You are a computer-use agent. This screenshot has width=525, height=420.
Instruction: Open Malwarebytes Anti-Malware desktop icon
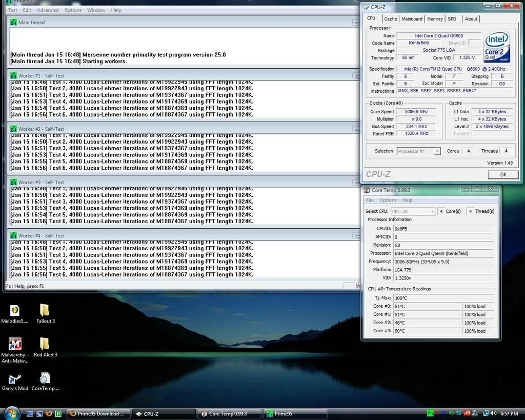(x=15, y=350)
